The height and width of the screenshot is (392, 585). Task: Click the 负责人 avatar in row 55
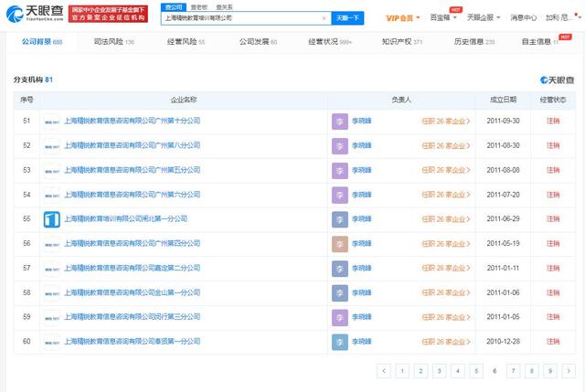pyautogui.click(x=340, y=219)
